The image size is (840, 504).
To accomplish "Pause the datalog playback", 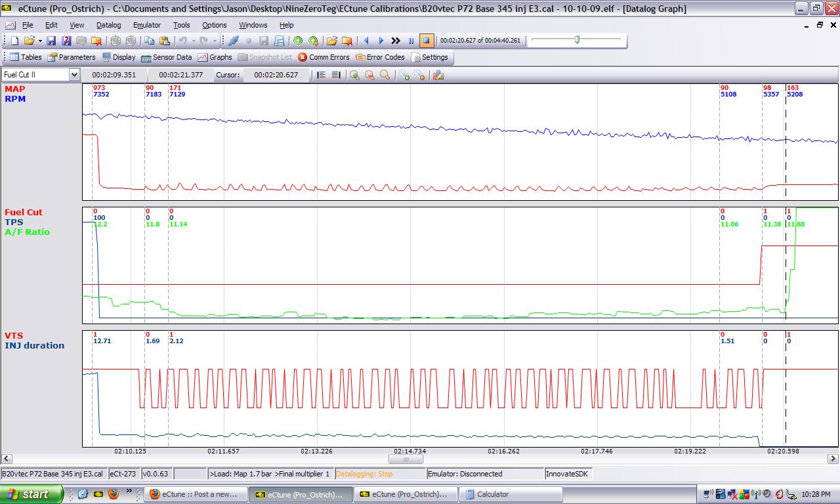I will (411, 41).
